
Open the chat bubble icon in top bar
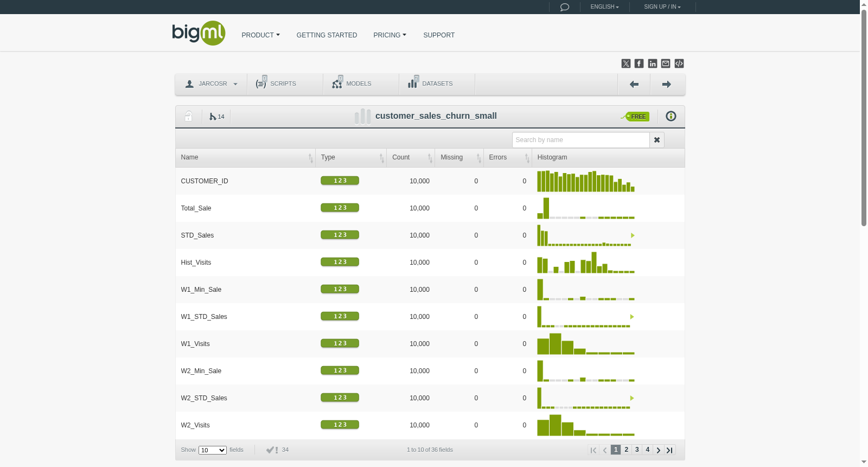pyautogui.click(x=565, y=7)
